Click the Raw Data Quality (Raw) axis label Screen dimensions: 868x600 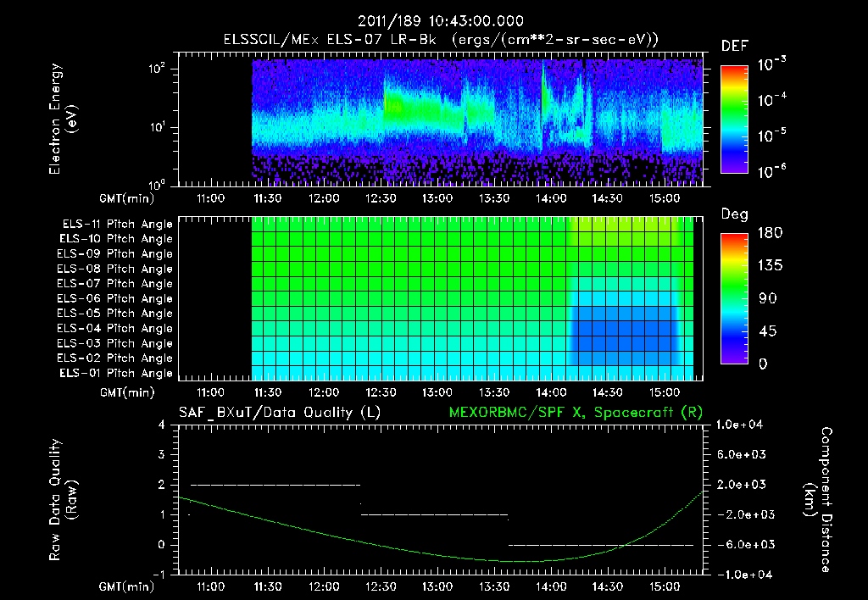63,500
